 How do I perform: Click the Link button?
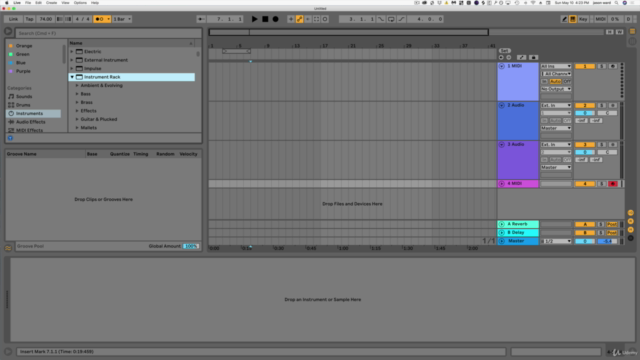[13, 19]
